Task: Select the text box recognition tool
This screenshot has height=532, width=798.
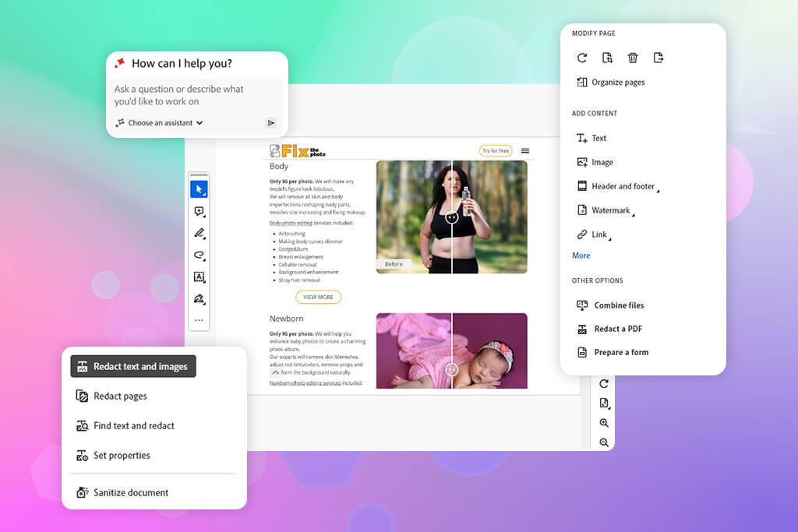Action: tap(199, 277)
